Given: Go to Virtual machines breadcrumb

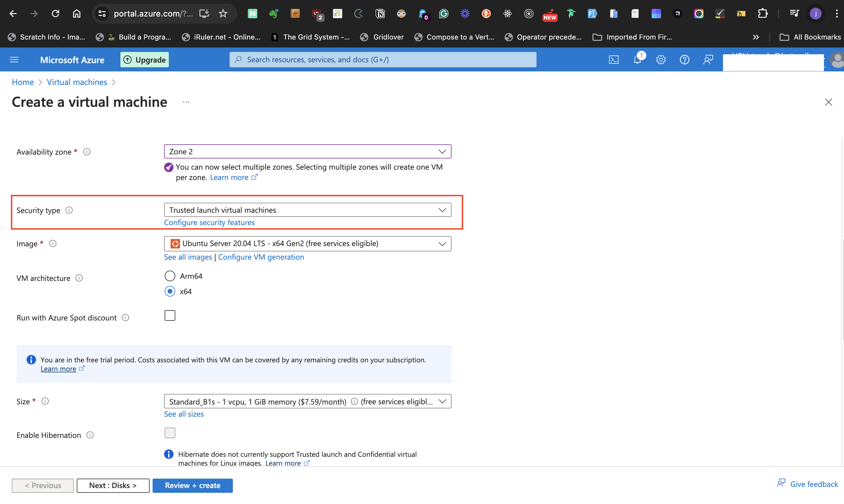Looking at the screenshot, I should [77, 82].
